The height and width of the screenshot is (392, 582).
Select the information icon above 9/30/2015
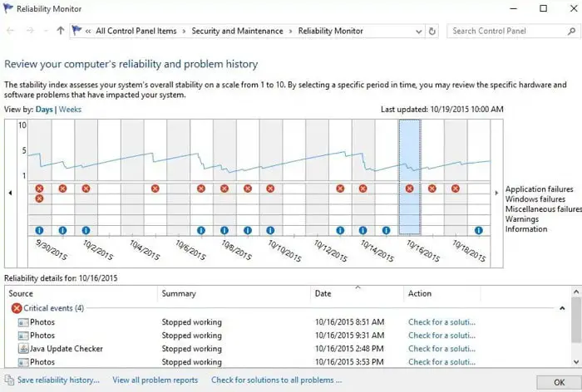(x=39, y=230)
